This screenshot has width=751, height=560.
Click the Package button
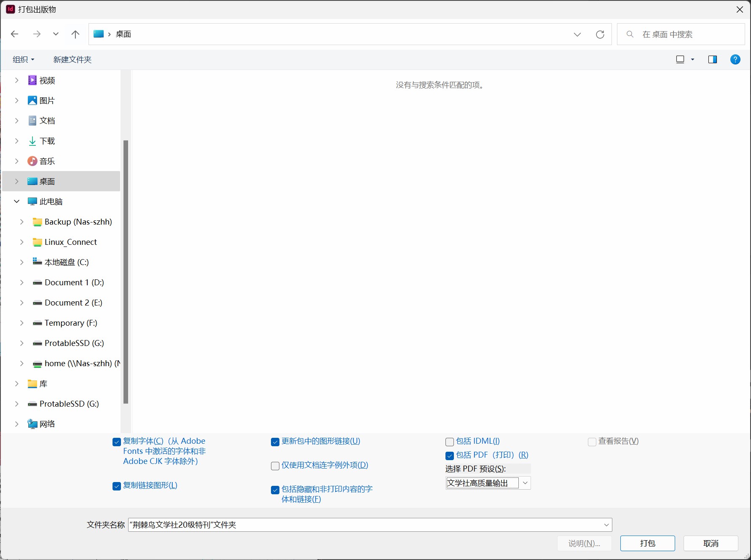point(647,544)
